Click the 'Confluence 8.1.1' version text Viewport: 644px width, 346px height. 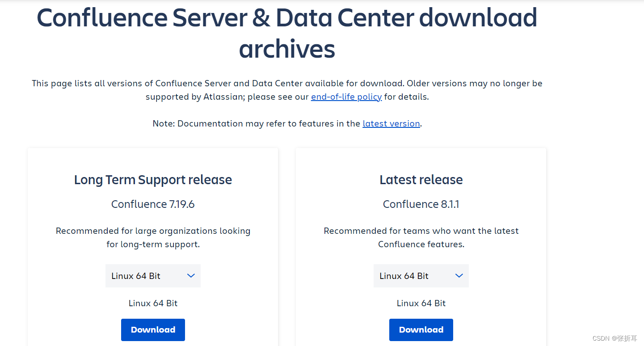(x=421, y=204)
